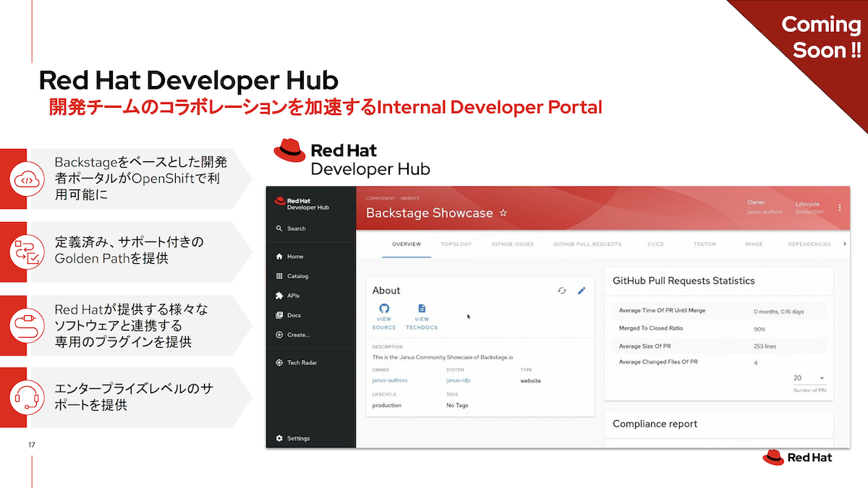
Task: Click the Janus Community Showcase description text
Action: pos(443,357)
